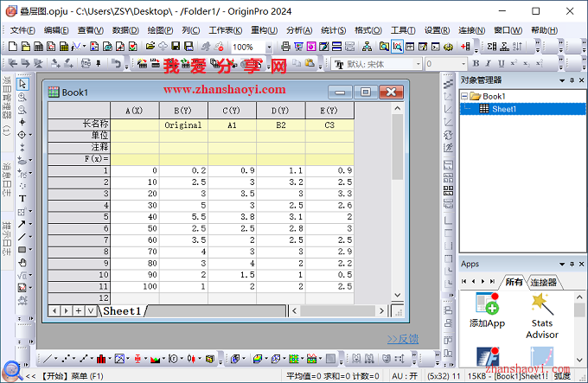Switch to the 所有 tab in Apps
The image size is (588, 383).
514,282
